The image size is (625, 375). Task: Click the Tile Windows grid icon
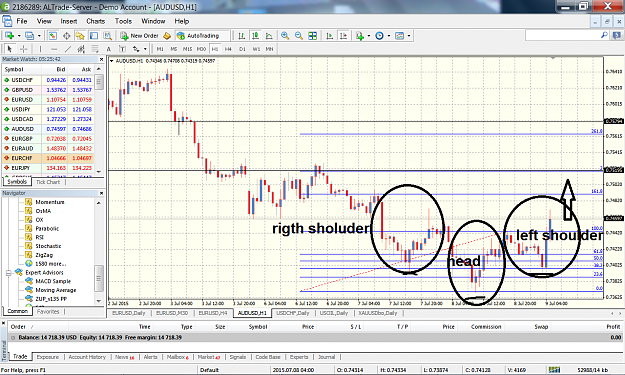tap(312, 36)
